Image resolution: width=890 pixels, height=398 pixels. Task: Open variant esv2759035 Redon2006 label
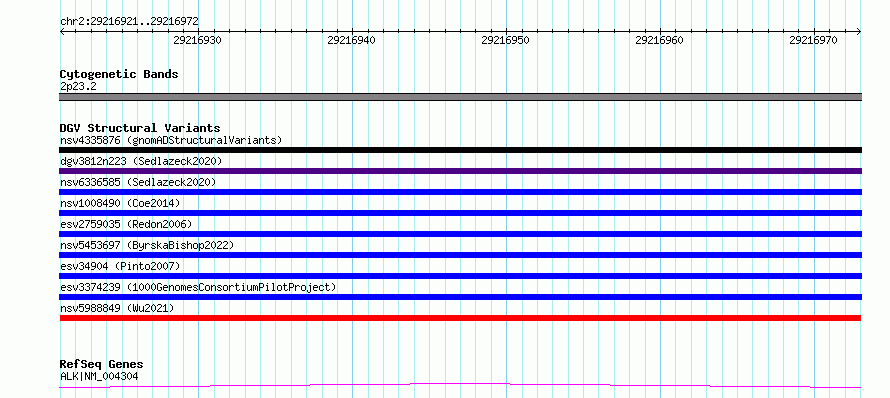click(126, 224)
